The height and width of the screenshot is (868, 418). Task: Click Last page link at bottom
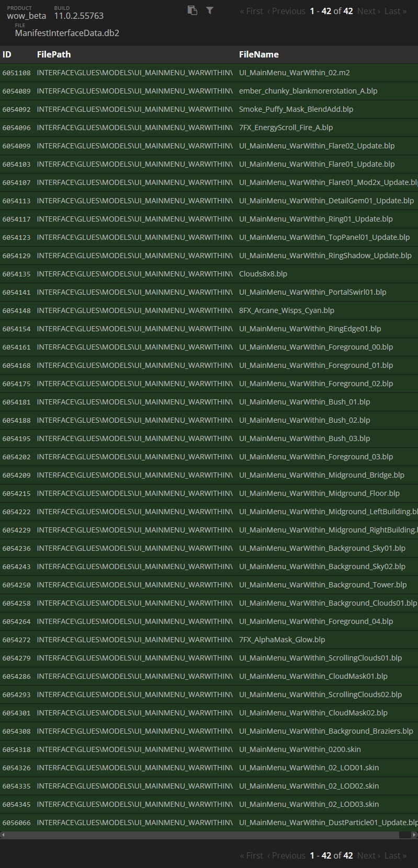click(396, 855)
